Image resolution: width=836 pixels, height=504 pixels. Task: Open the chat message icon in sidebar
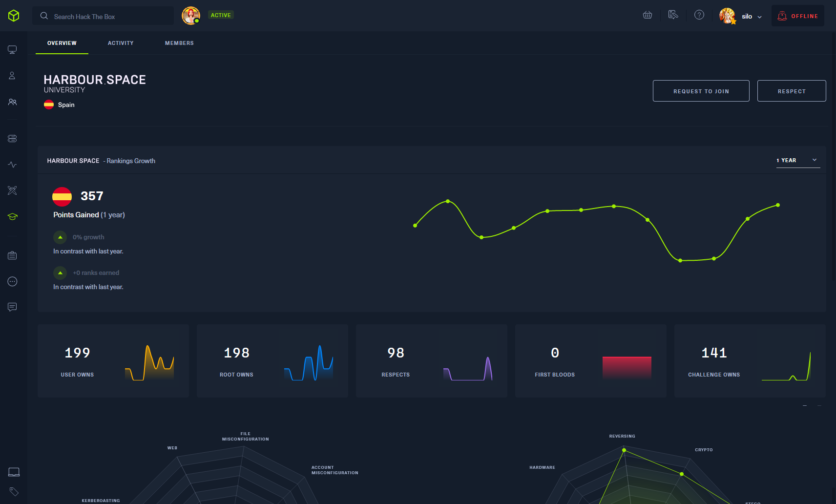[13, 307]
